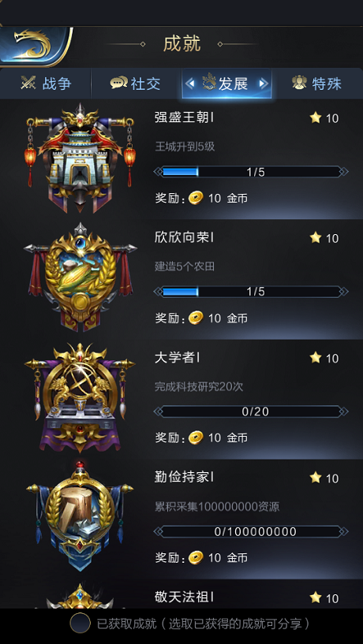Select the 发展 tab
This screenshot has width=363, height=644.
coord(227,84)
